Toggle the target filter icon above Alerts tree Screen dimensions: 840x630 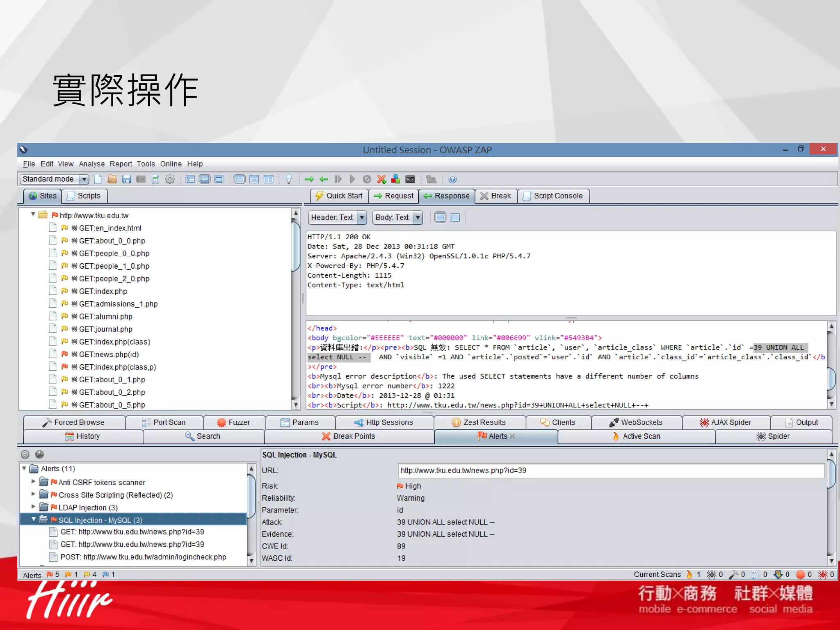coord(25,454)
